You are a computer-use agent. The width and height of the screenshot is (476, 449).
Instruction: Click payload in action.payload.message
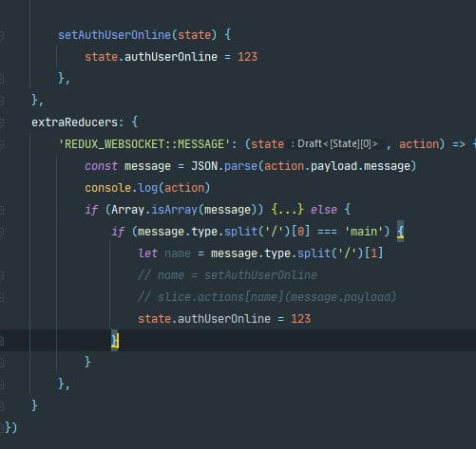coord(333,166)
